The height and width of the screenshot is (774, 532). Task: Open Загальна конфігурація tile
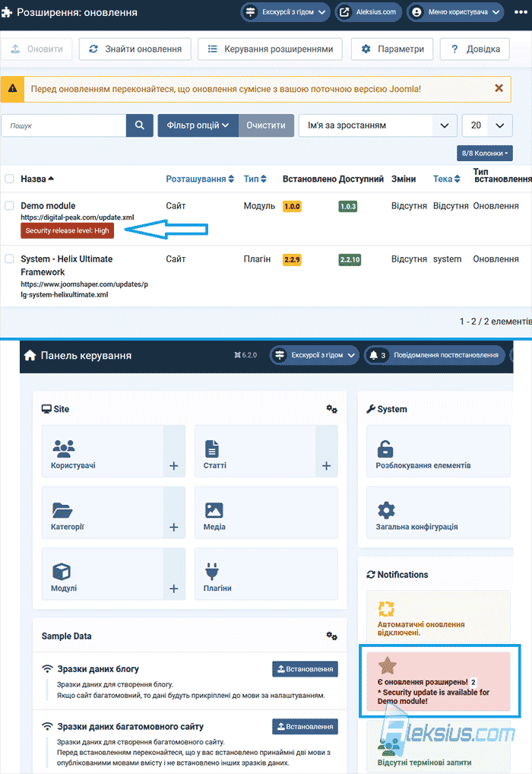tap(439, 512)
